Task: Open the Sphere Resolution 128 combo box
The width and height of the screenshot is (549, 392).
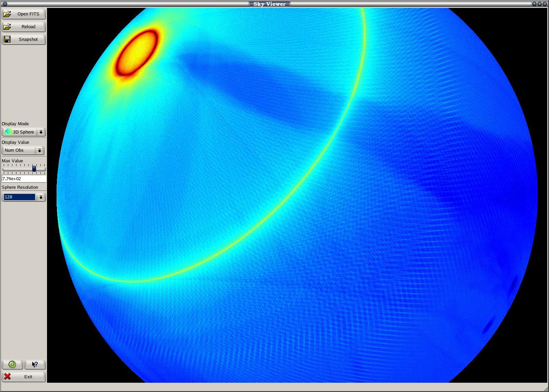Action: 41,197
